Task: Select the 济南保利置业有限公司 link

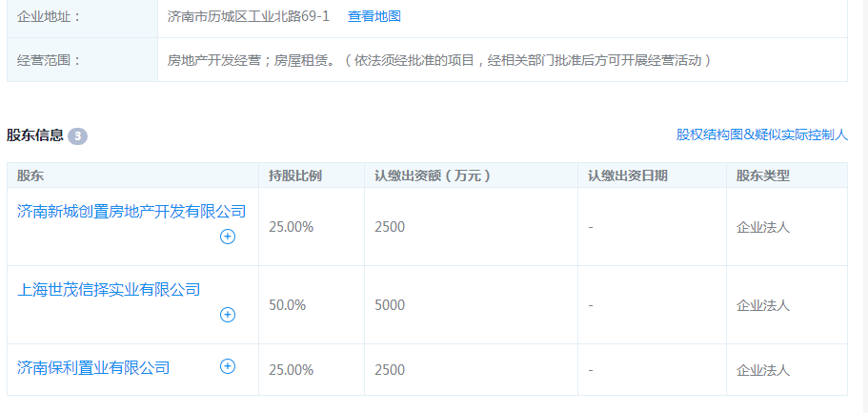Action: (93, 367)
